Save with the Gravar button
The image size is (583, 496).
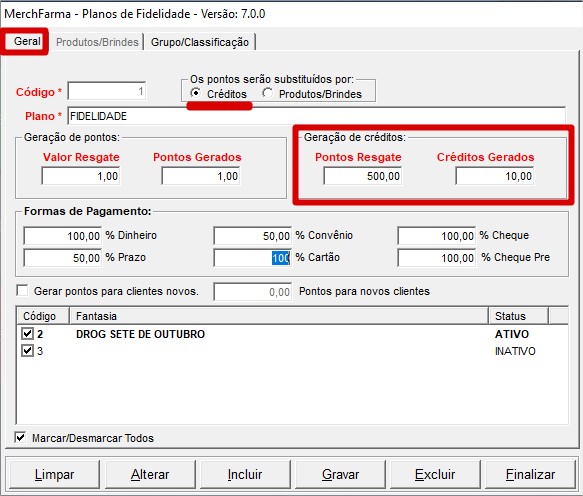(340, 474)
